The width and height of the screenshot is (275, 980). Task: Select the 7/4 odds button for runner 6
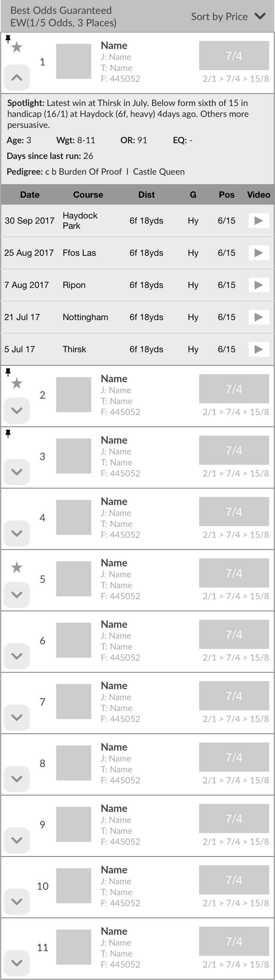pos(234,634)
